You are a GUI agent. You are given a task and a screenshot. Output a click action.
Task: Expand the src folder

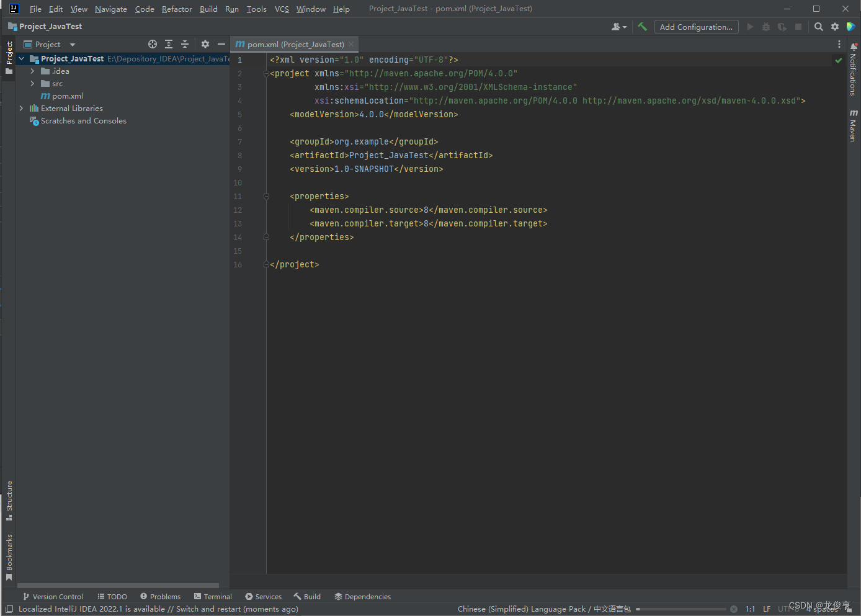[32, 84]
